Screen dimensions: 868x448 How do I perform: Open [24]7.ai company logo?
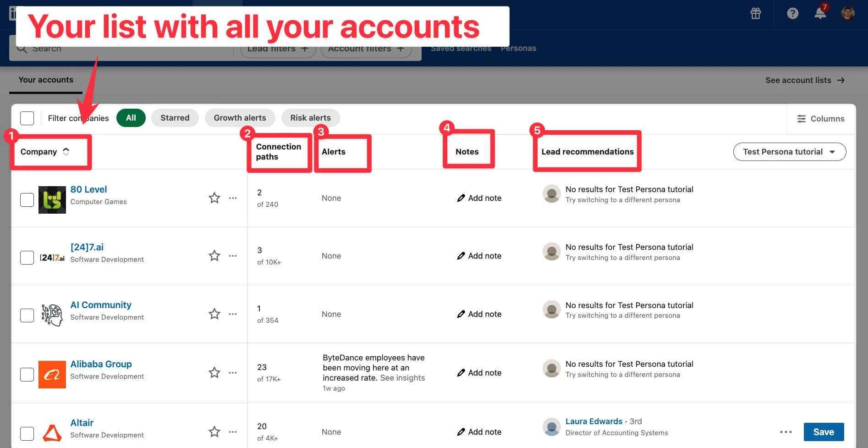point(52,258)
